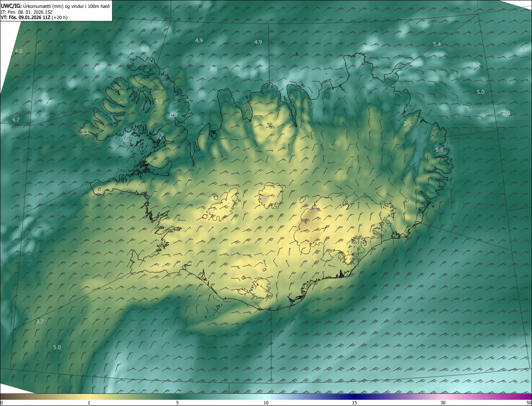This screenshot has width=532, height=406.
Task: Click the map value "5.4"
Action: pos(437,44)
